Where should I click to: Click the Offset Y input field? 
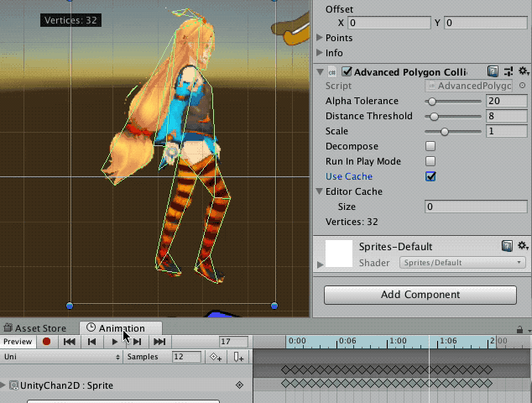pos(486,23)
